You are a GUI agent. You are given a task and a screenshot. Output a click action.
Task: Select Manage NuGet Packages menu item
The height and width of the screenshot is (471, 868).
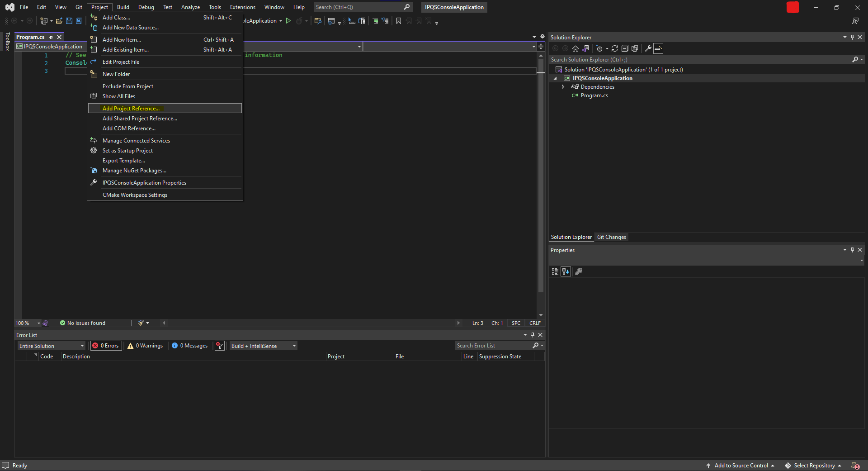pos(165,171)
